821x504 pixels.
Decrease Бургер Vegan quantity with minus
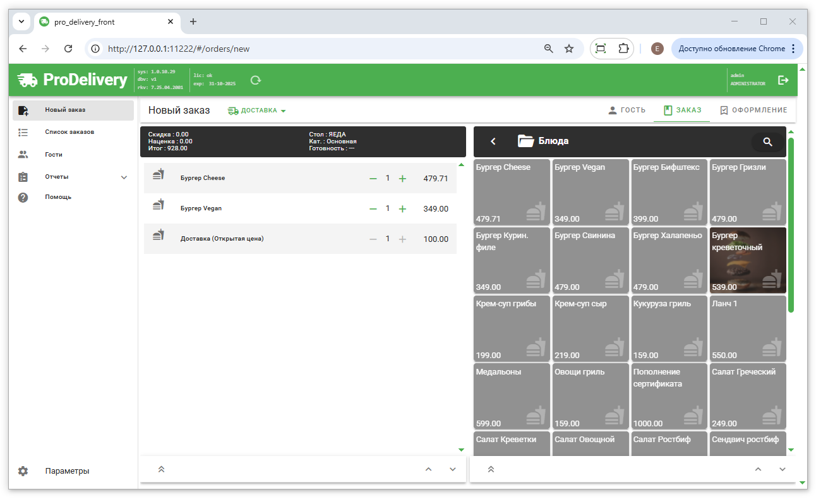[x=373, y=209]
